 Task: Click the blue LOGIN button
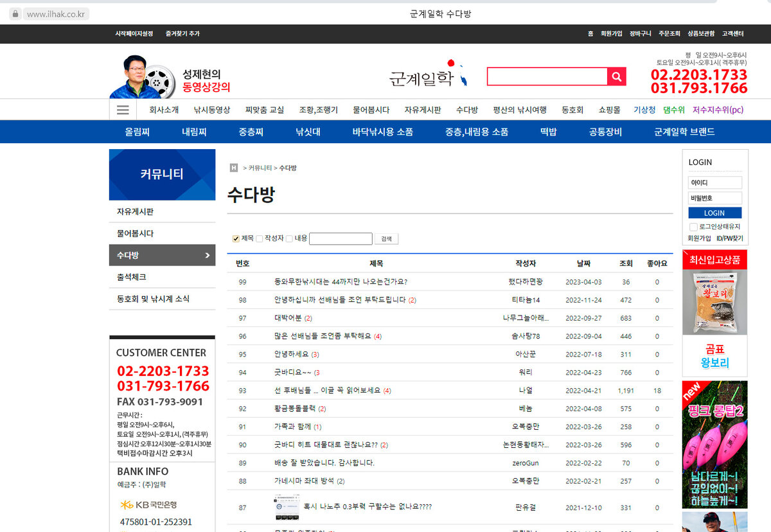pos(714,213)
